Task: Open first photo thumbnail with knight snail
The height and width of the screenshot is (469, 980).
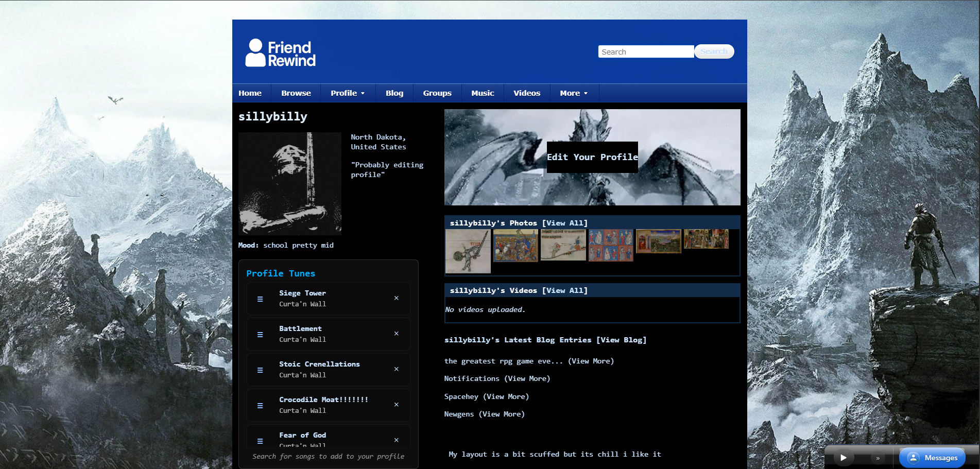Action: click(468, 251)
